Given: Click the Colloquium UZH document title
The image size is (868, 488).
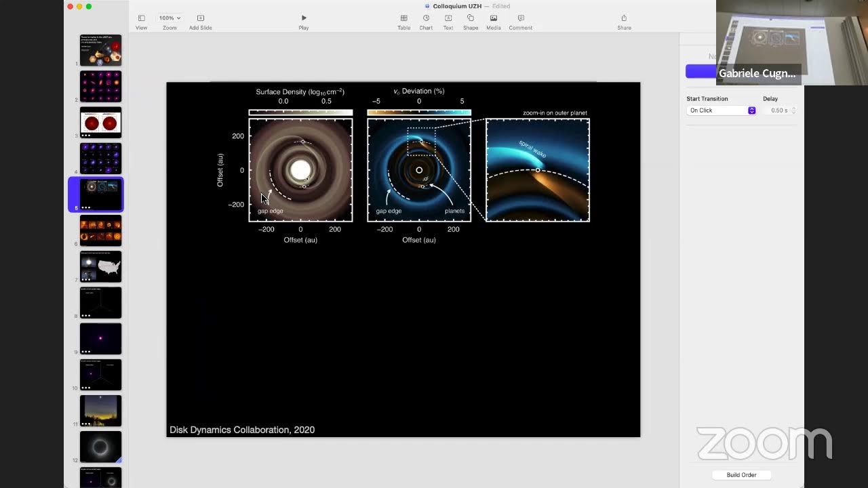Looking at the screenshot, I should coord(457,6).
